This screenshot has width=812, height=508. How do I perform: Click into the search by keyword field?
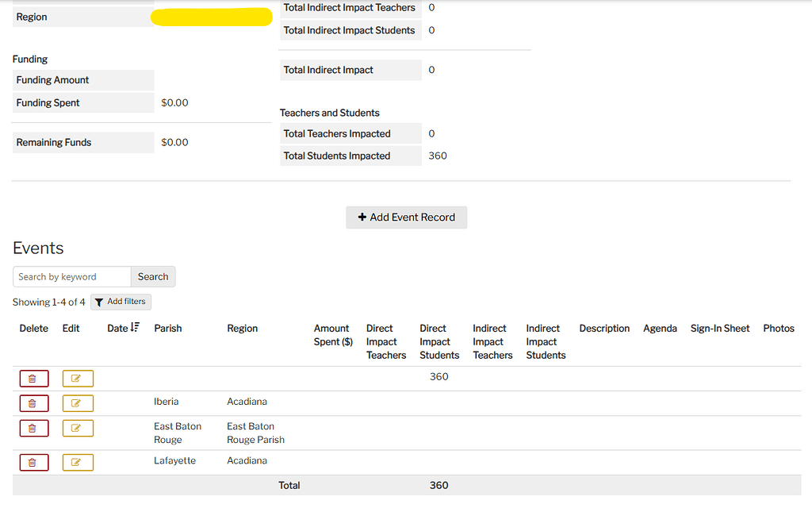71,276
